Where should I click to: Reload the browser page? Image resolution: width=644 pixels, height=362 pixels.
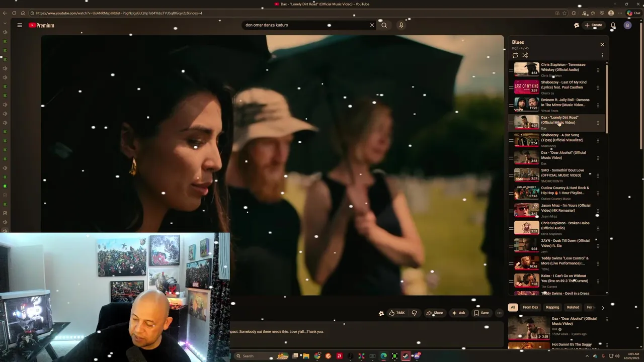click(x=14, y=13)
